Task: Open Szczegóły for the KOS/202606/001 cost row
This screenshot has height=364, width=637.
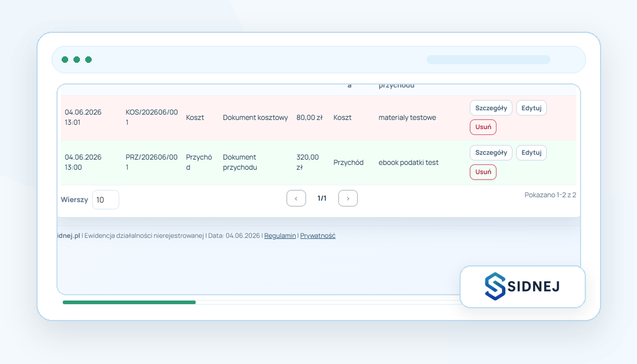Action: pyautogui.click(x=491, y=108)
